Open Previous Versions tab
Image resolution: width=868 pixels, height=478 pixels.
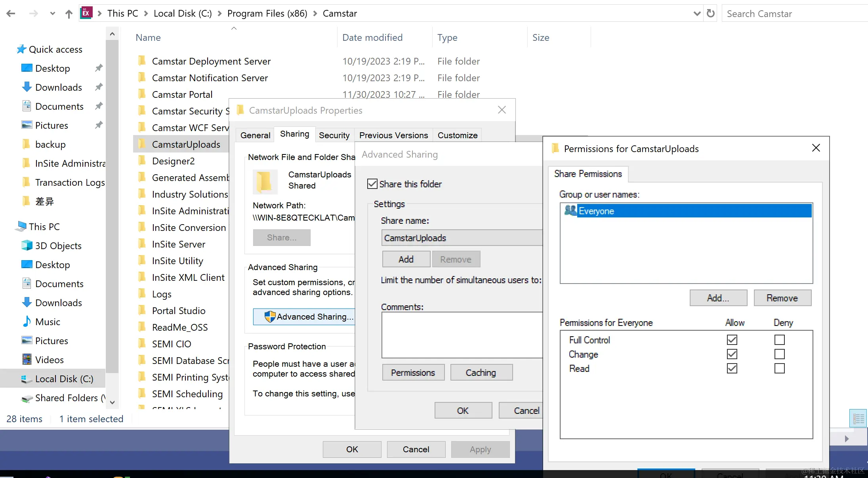point(393,135)
